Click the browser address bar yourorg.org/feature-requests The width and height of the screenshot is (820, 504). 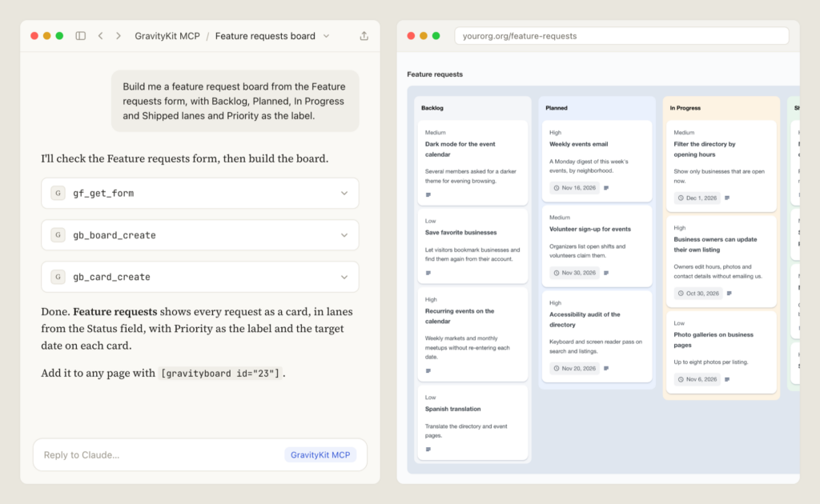tap(621, 36)
